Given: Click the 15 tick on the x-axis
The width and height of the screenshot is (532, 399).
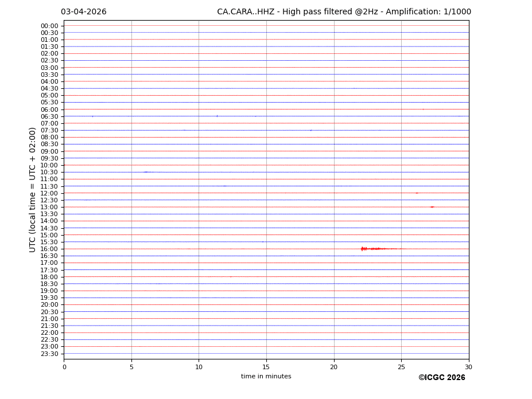Looking at the screenshot, I should [266, 367].
